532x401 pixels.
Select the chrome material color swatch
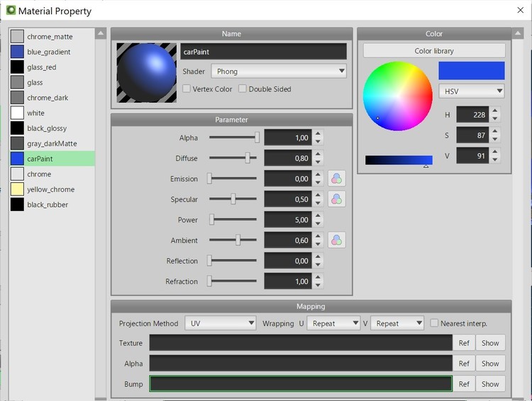click(x=17, y=174)
